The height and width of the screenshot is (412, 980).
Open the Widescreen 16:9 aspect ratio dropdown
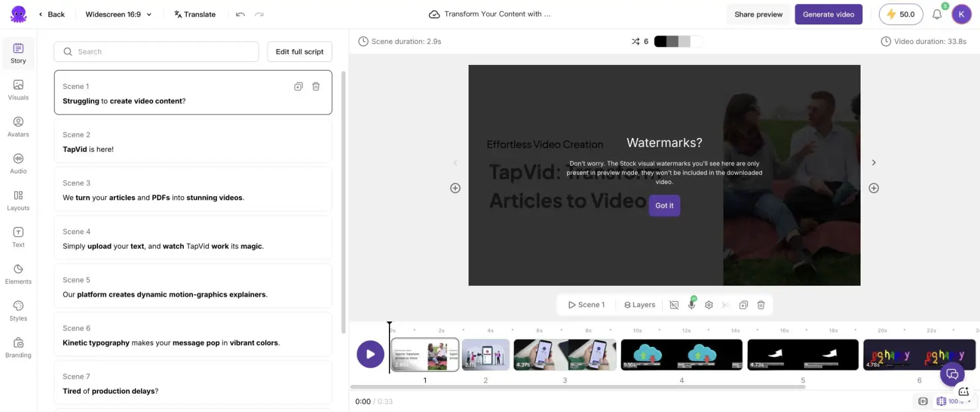pyautogui.click(x=119, y=14)
